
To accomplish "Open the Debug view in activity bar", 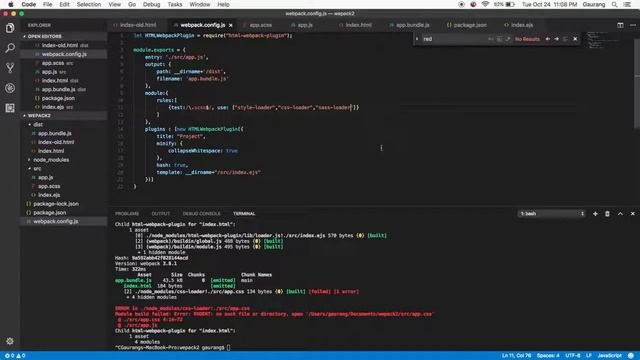I will click(10, 88).
